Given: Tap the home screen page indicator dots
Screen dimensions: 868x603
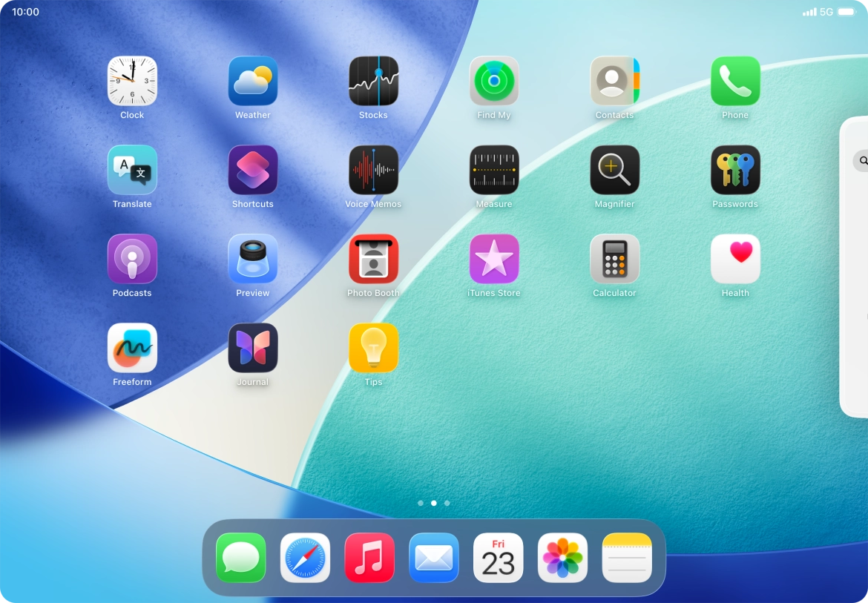Looking at the screenshot, I should (x=434, y=503).
